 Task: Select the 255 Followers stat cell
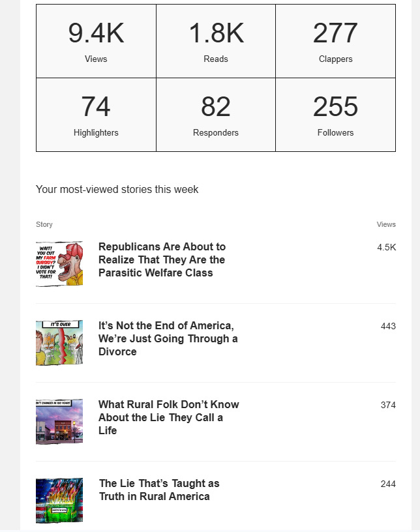coord(335,115)
